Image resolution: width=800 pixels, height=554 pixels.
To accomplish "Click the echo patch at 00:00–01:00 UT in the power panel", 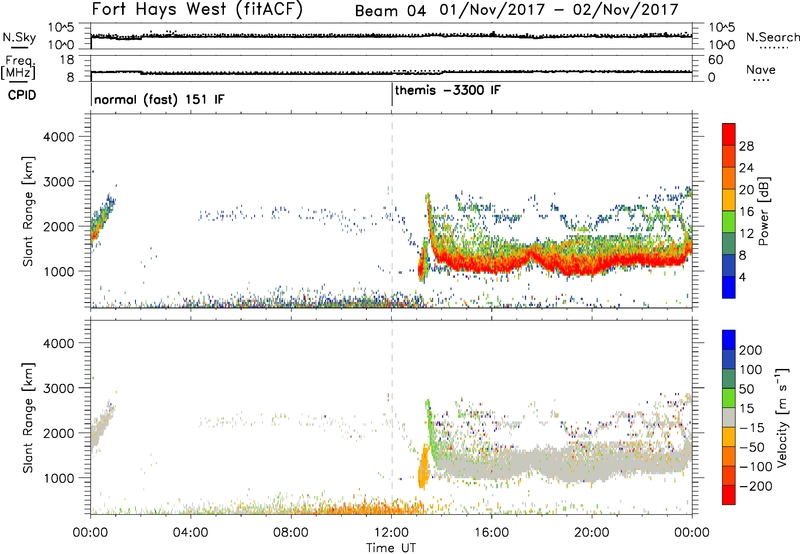I will pyautogui.click(x=102, y=218).
